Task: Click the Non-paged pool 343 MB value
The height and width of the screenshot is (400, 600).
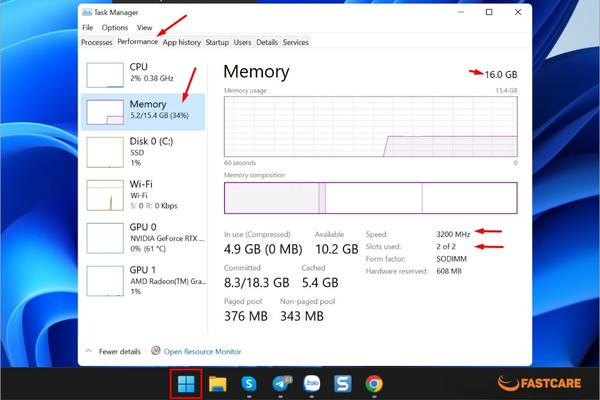Action: 302,316
